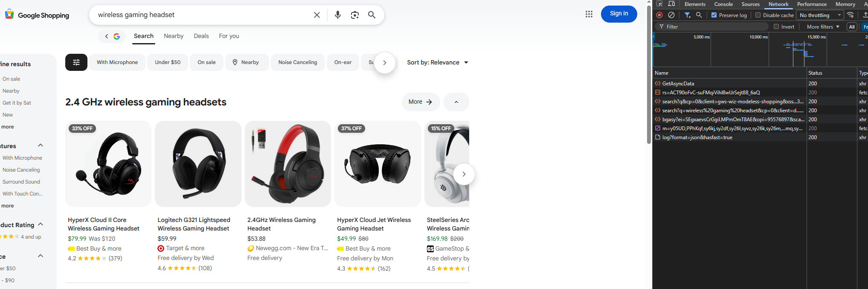Expand the More filters dropdown
This screenshot has width=868, height=289.
click(x=823, y=26)
